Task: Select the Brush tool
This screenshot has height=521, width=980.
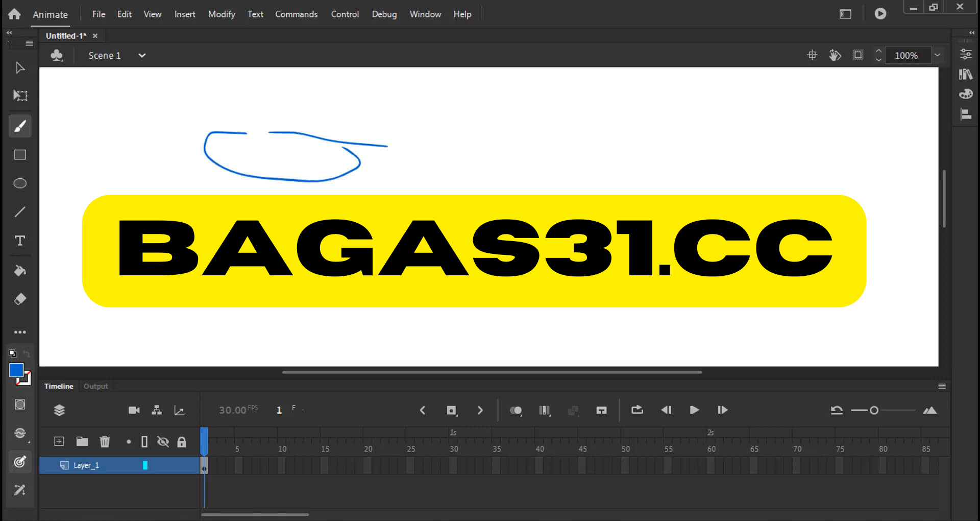Action: click(x=20, y=126)
